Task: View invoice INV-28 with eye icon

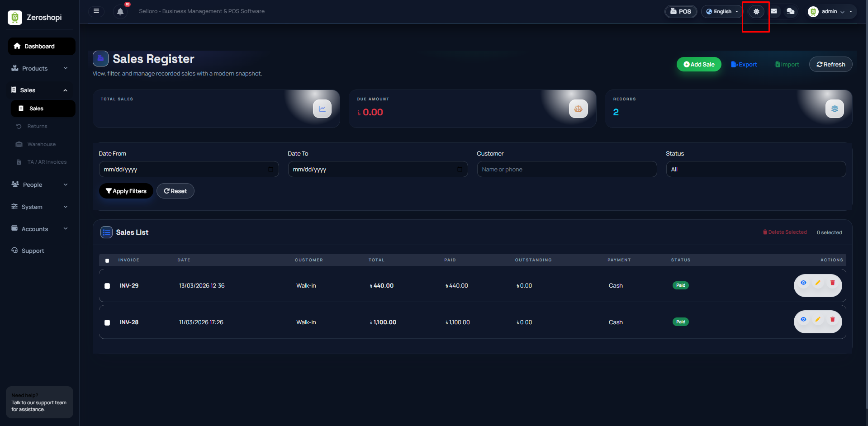Action: (x=803, y=319)
